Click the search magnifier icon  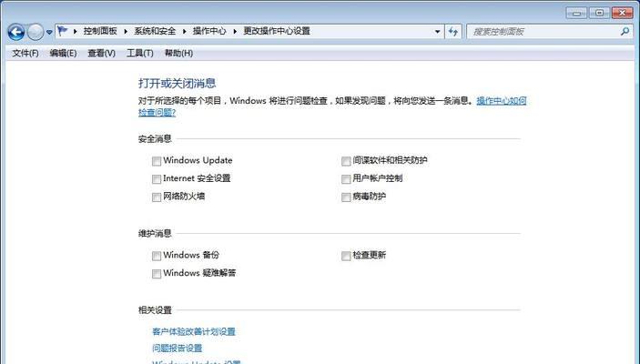click(x=625, y=32)
